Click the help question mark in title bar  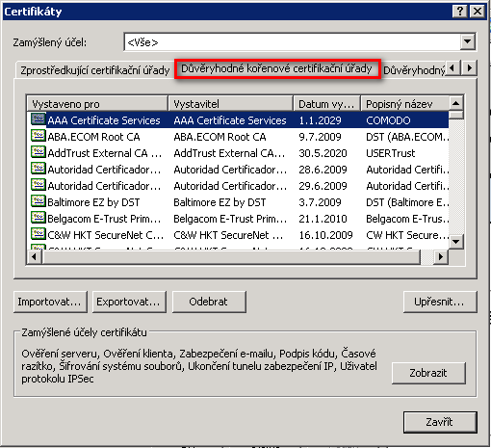point(459,12)
